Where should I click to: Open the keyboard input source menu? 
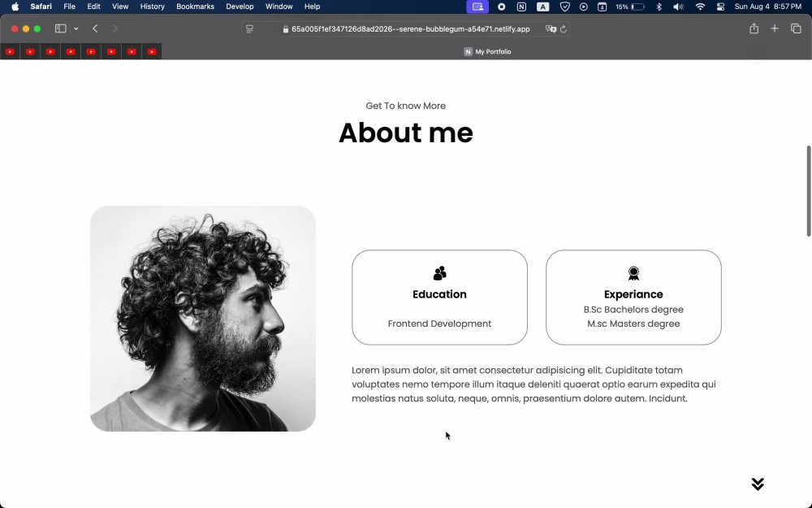542,7
